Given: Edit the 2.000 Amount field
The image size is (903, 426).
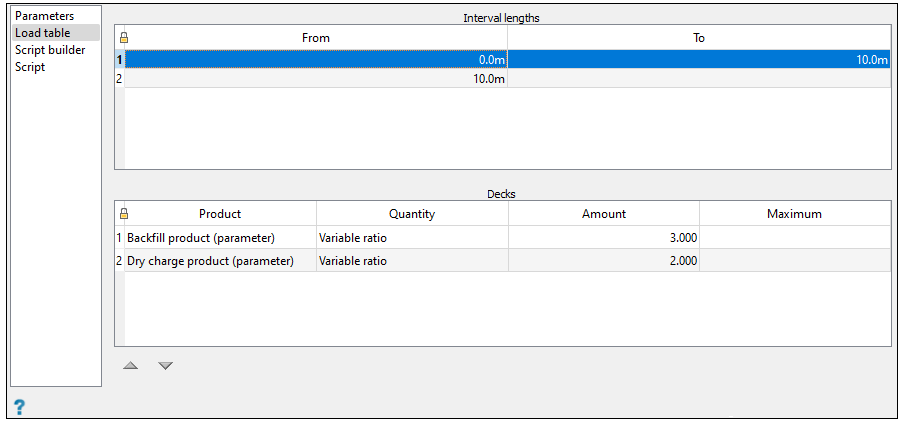Looking at the screenshot, I should pos(604,261).
